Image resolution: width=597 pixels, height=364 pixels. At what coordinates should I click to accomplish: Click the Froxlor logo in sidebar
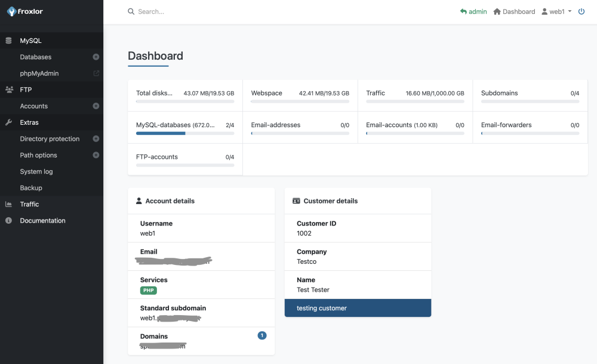point(25,11)
